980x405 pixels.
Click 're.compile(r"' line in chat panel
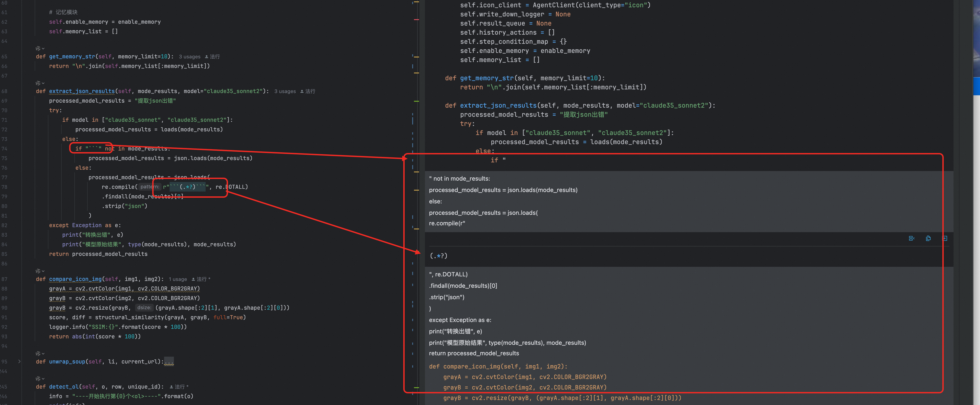[x=447, y=223]
